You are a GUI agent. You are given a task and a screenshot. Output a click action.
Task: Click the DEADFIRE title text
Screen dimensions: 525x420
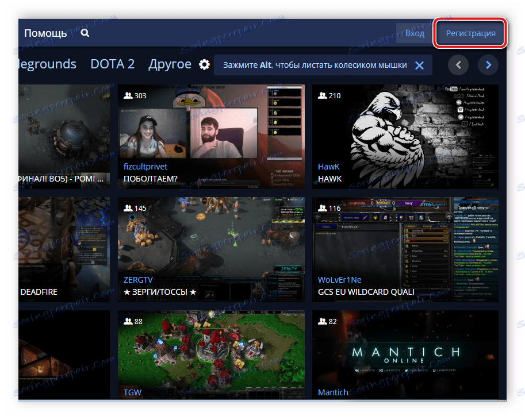tap(39, 292)
